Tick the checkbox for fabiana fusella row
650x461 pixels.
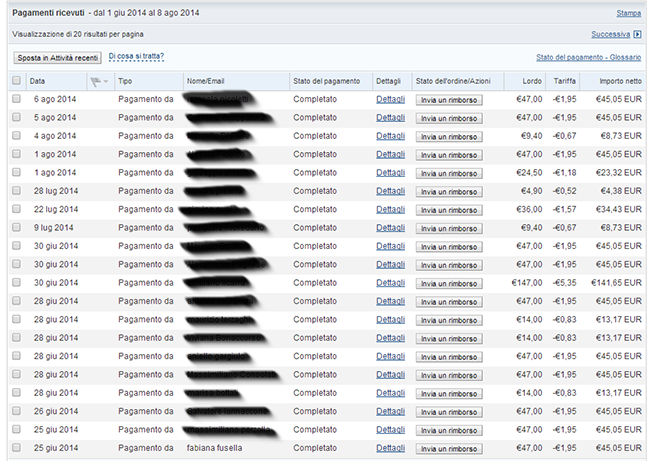pyautogui.click(x=16, y=448)
